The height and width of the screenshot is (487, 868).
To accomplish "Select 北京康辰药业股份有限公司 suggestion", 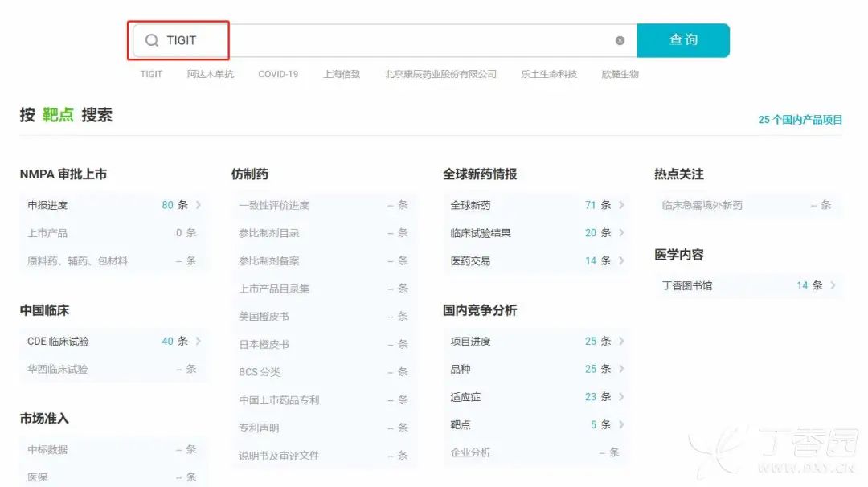I will [440, 74].
